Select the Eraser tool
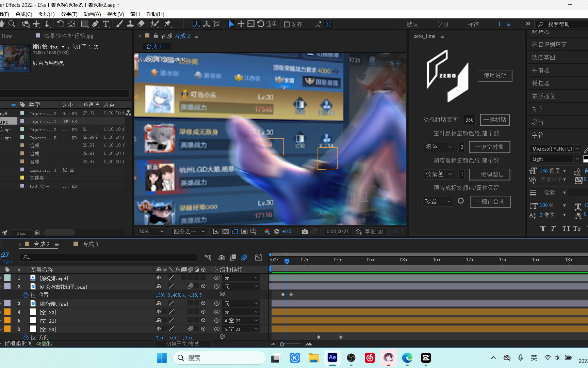Viewport: 588px width, 368px height. click(x=141, y=24)
